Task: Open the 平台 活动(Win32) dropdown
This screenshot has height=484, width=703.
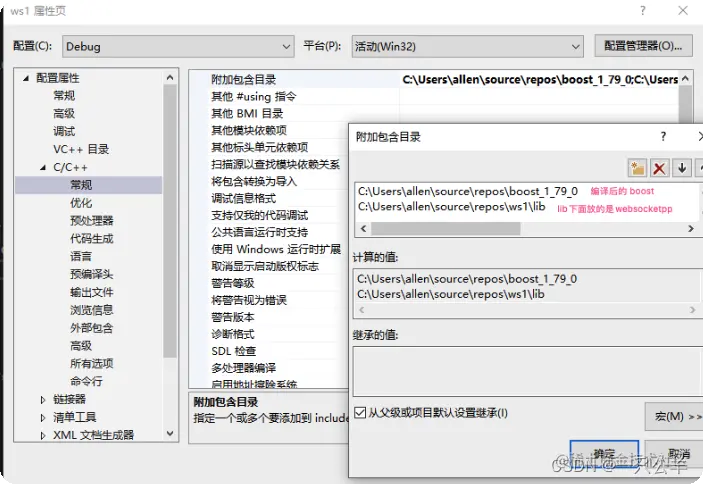Action: pos(468,47)
